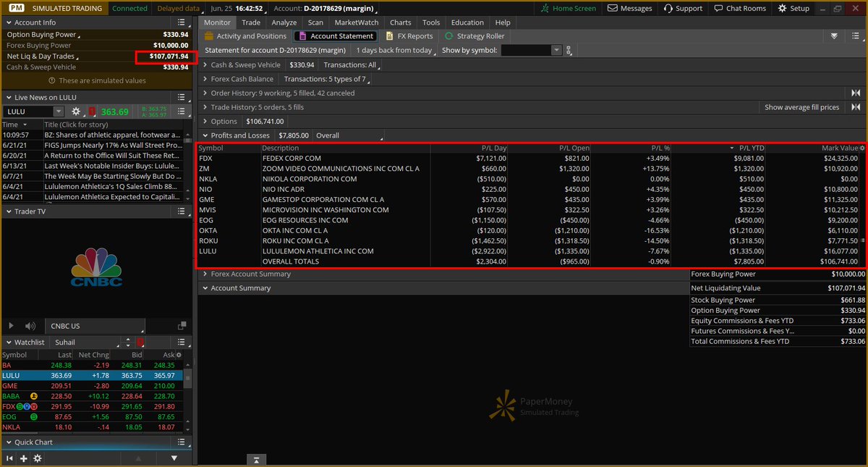Open Quick Chart panel menu icon

point(181,442)
